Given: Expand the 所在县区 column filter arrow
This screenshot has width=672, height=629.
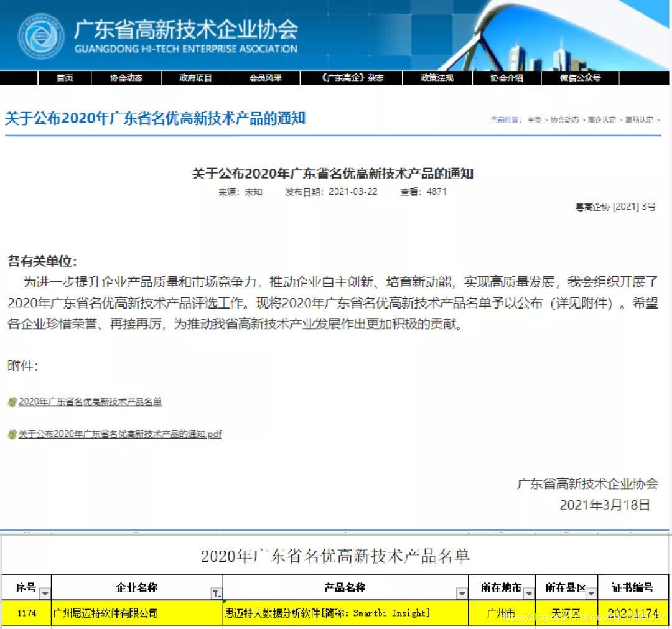Looking at the screenshot, I should pos(592,594).
